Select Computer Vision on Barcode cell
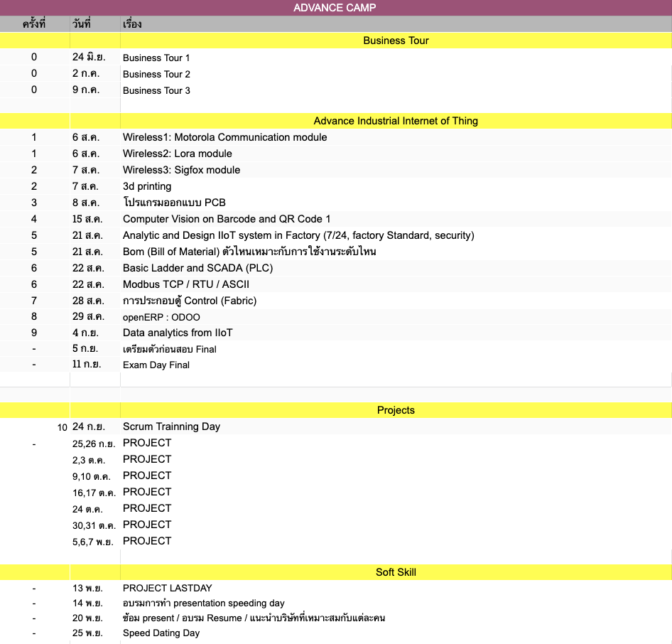 pyautogui.click(x=227, y=219)
